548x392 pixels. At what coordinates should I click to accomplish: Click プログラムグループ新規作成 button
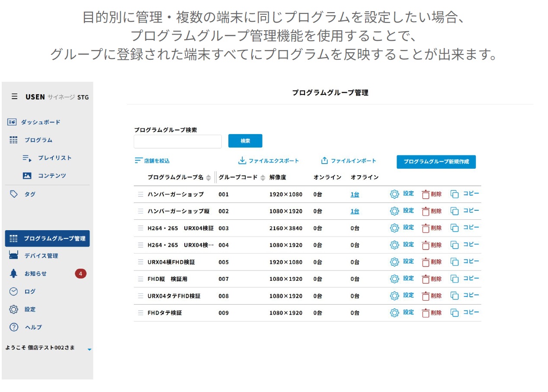tap(436, 161)
